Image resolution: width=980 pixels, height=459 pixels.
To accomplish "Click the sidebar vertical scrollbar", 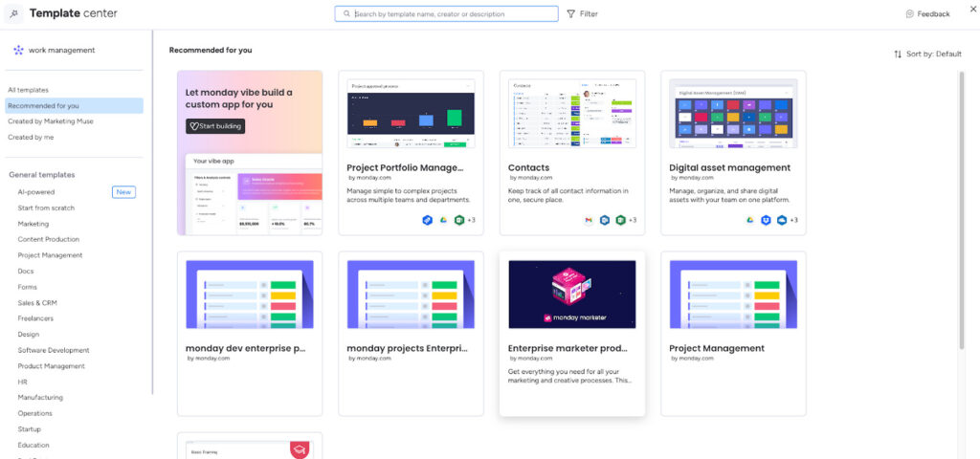I will pos(152,212).
